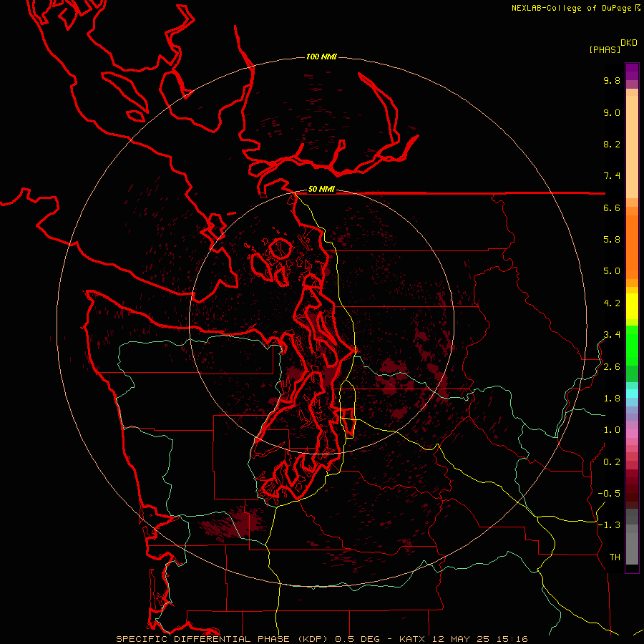Screen dimensions: 644x644
Task: Click the 9.8 scale value
Action: point(612,81)
